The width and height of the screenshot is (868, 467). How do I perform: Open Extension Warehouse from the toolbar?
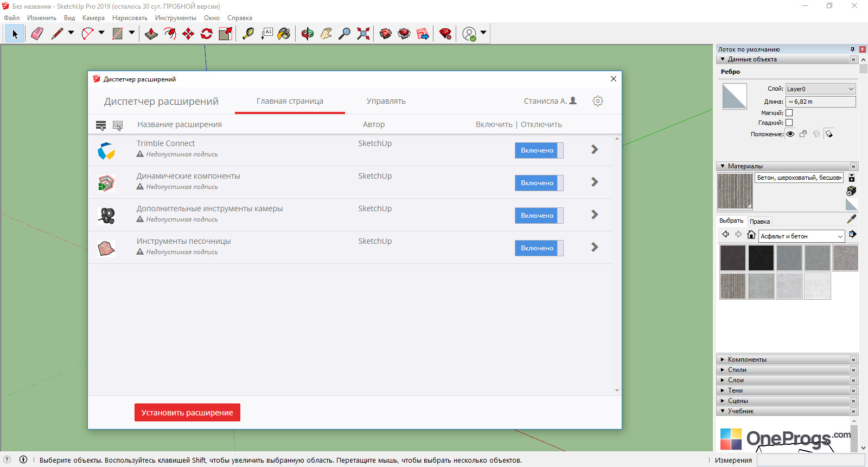(404, 34)
